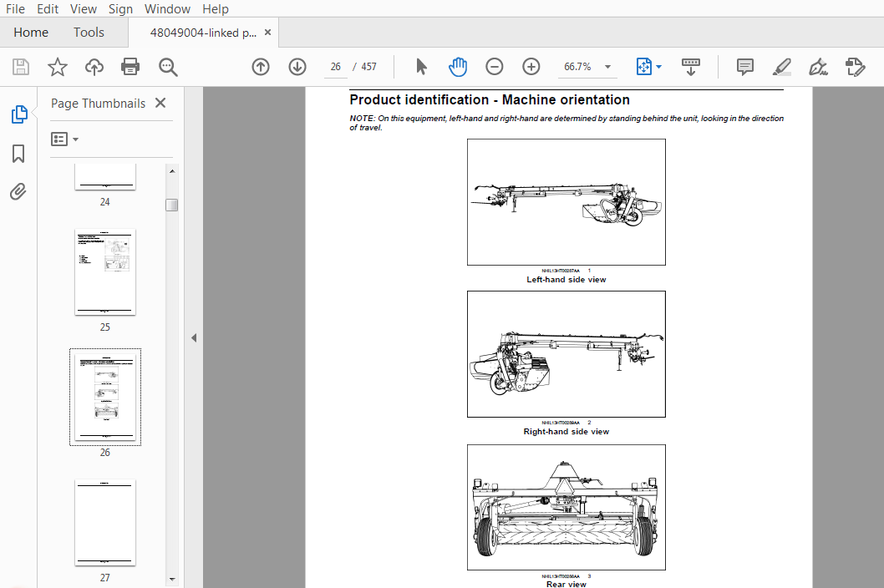The height and width of the screenshot is (588, 884).
Task: Go to the next page with the down arrow
Action: click(x=297, y=67)
